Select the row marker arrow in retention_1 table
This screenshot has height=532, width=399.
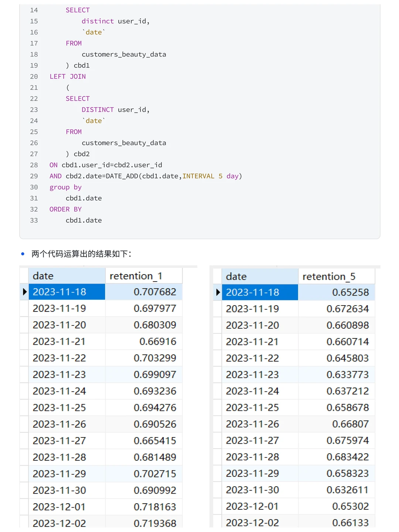(24, 292)
